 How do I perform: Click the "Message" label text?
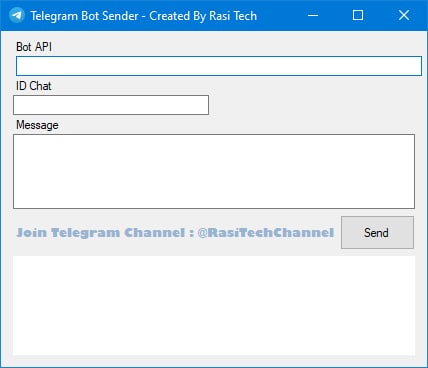[37, 125]
